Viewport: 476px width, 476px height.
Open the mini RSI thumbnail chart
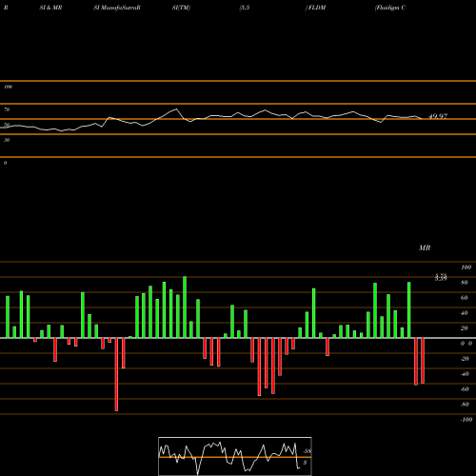pyautogui.click(x=235, y=456)
